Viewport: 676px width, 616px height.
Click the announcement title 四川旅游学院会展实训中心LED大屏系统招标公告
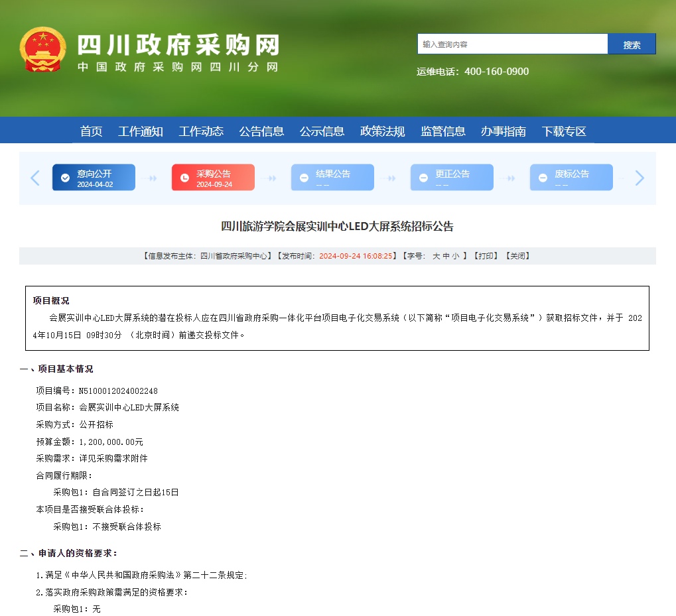tap(337, 226)
